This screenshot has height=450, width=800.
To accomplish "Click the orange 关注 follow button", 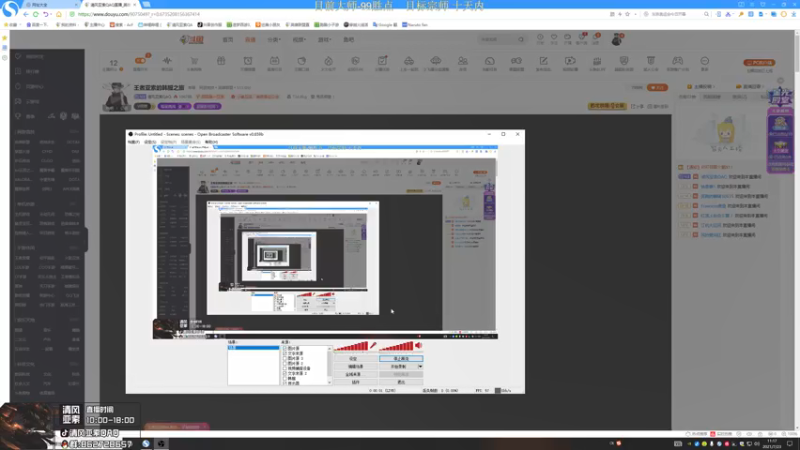I will [658, 87].
